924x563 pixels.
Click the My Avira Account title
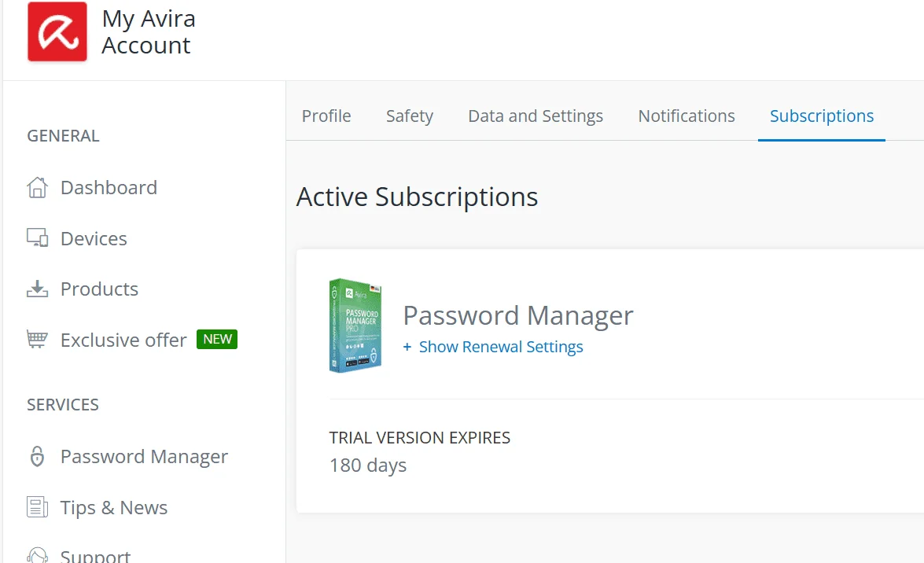[149, 31]
